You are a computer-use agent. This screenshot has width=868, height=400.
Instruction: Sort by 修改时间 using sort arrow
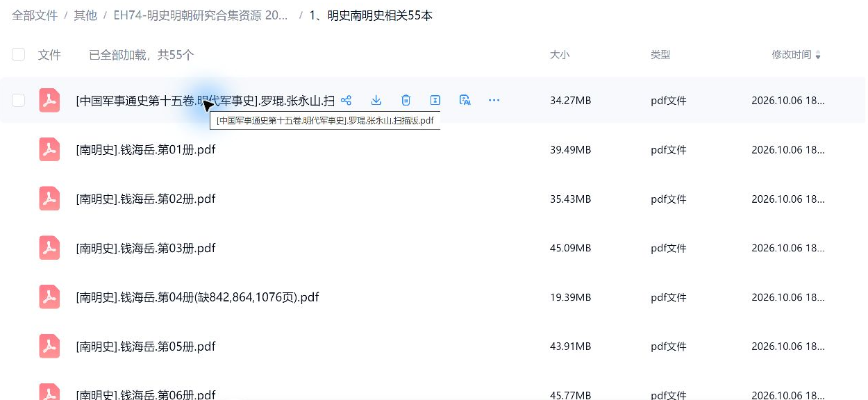pos(818,56)
